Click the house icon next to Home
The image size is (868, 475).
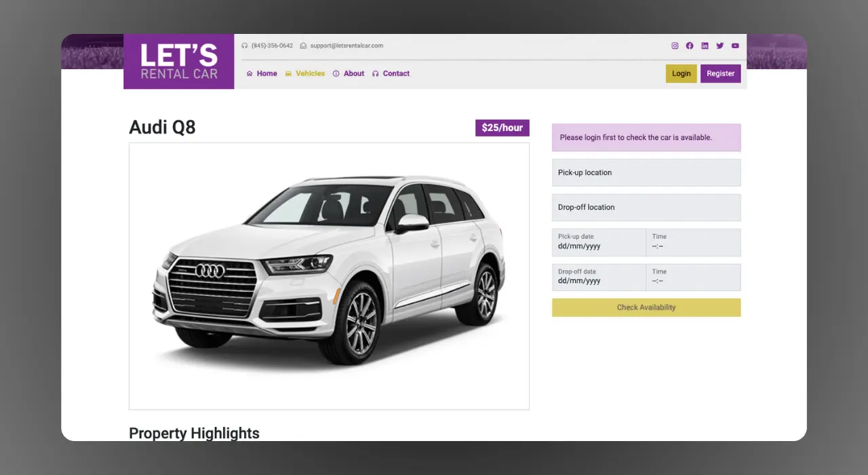(x=250, y=74)
